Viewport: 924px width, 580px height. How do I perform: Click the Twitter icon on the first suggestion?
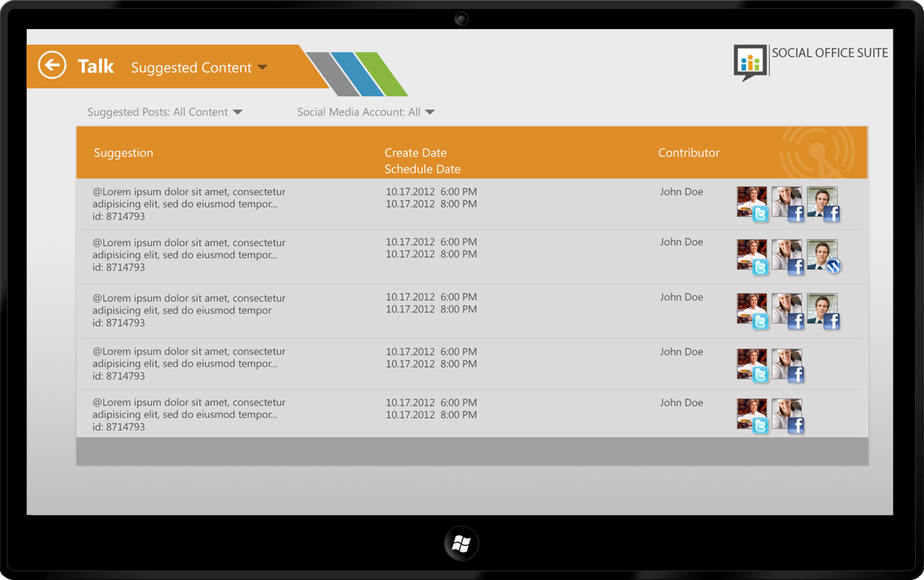761,215
